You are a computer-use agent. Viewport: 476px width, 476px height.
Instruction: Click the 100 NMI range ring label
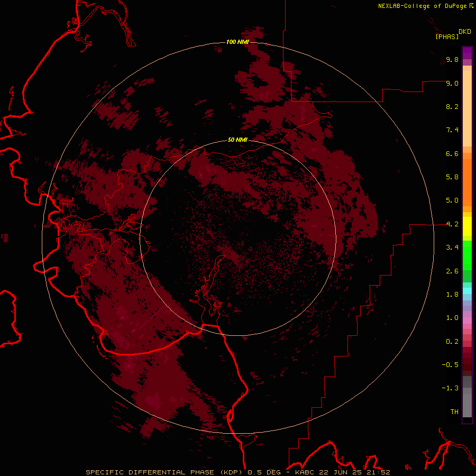pyautogui.click(x=237, y=42)
